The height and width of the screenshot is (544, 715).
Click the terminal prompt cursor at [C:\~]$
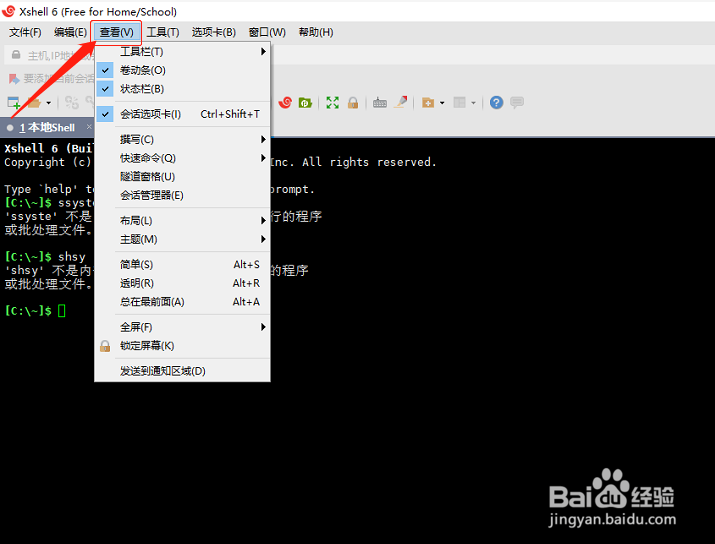coord(62,311)
